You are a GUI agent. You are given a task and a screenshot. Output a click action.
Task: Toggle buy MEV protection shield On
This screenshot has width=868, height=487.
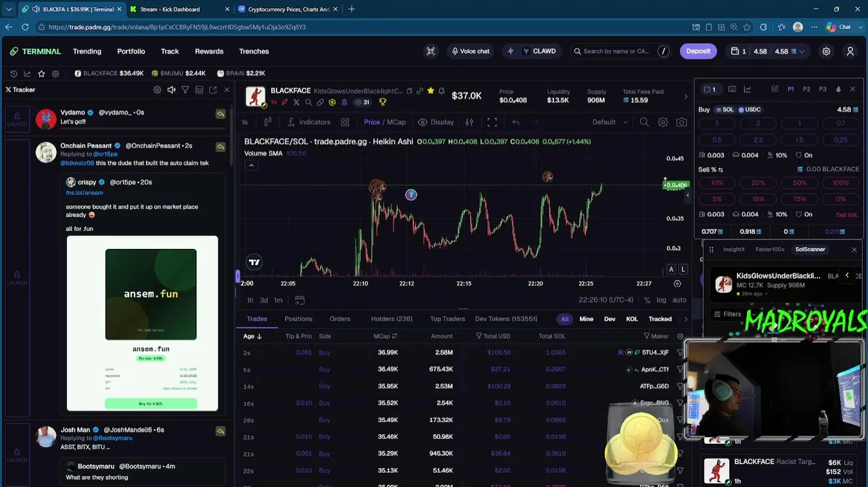click(x=804, y=156)
